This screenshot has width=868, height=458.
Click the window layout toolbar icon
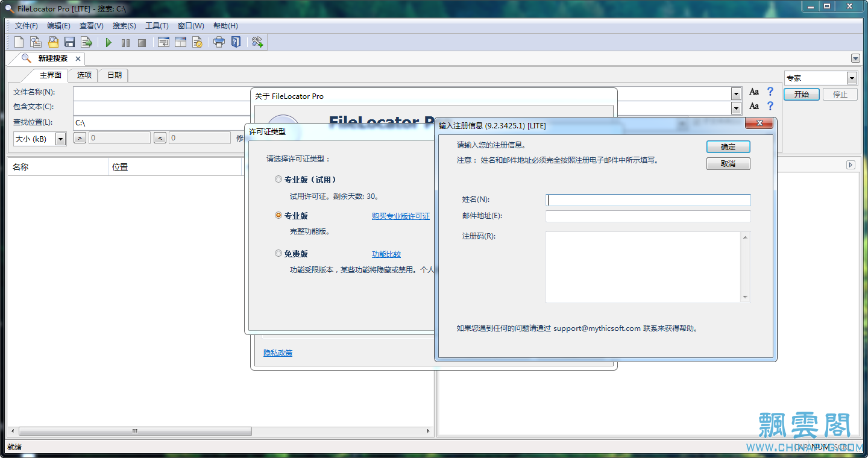180,42
